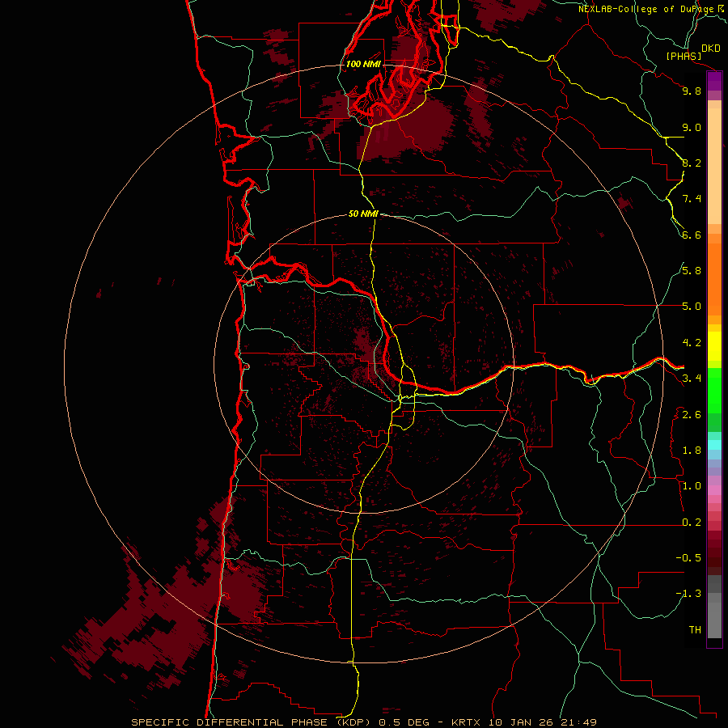Click the 10 JAN 26 date in the caption
The height and width of the screenshot is (728, 728).
click(523, 722)
